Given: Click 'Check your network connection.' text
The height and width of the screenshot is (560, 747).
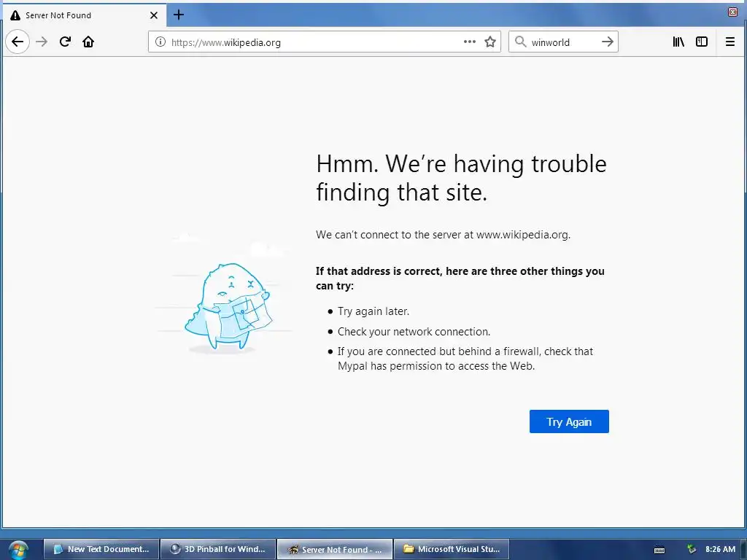Looking at the screenshot, I should pyautogui.click(x=414, y=332).
